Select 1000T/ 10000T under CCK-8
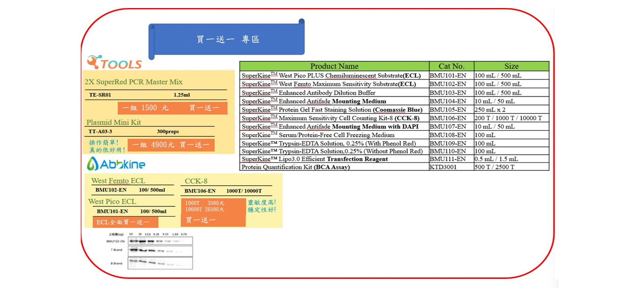 point(244,191)
